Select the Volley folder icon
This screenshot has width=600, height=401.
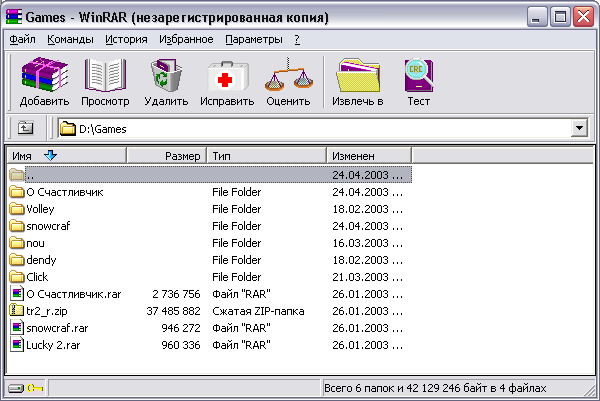(x=17, y=209)
